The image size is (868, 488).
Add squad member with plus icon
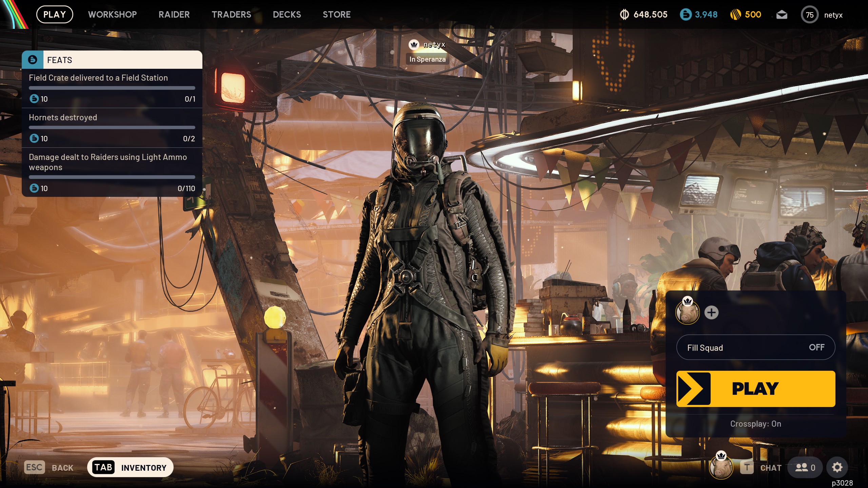(x=711, y=312)
